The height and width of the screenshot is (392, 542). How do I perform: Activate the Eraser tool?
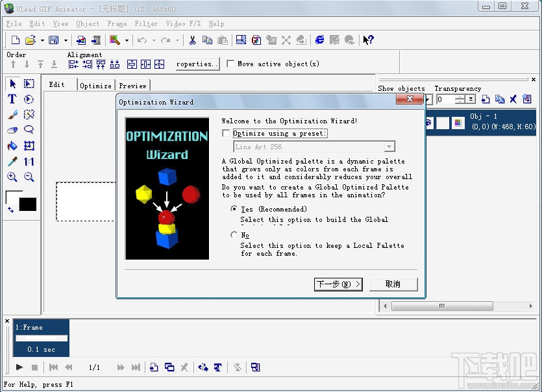(x=12, y=130)
